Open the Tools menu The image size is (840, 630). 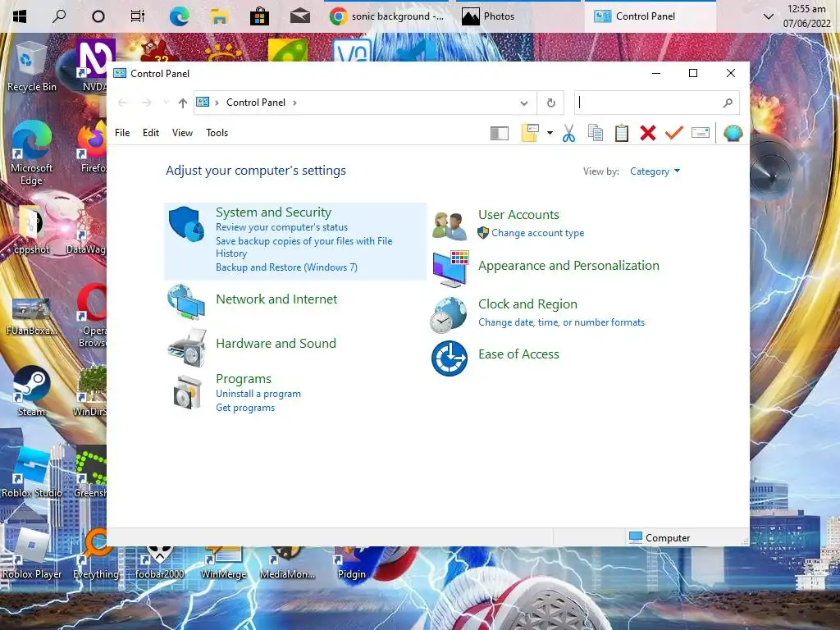click(217, 133)
